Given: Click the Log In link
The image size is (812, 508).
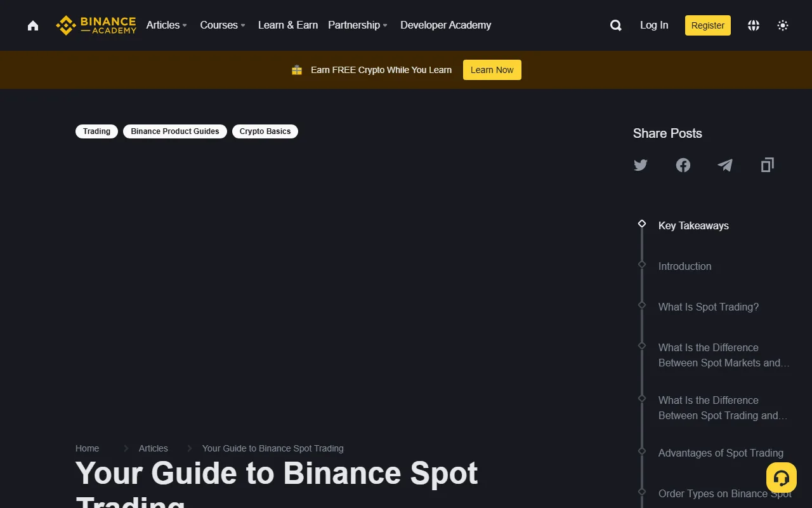Looking at the screenshot, I should pyautogui.click(x=654, y=25).
